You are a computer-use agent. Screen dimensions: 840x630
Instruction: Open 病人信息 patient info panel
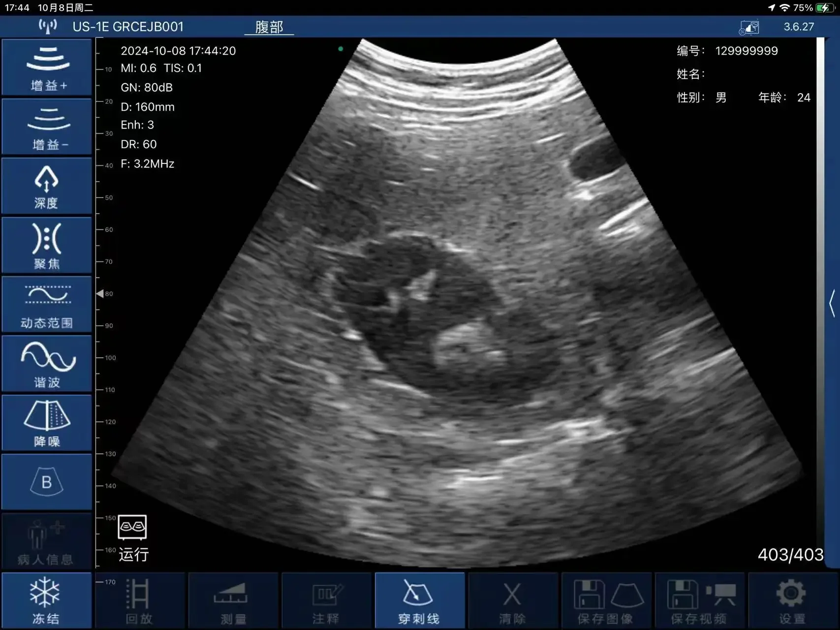coord(47,541)
